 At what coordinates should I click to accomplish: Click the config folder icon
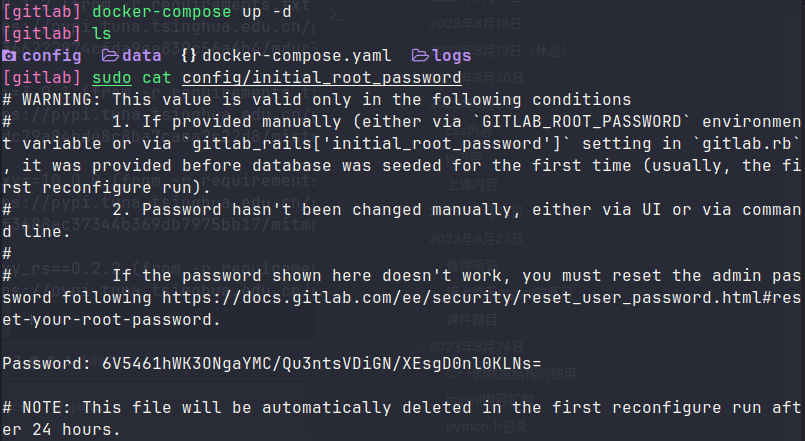tap(9, 55)
